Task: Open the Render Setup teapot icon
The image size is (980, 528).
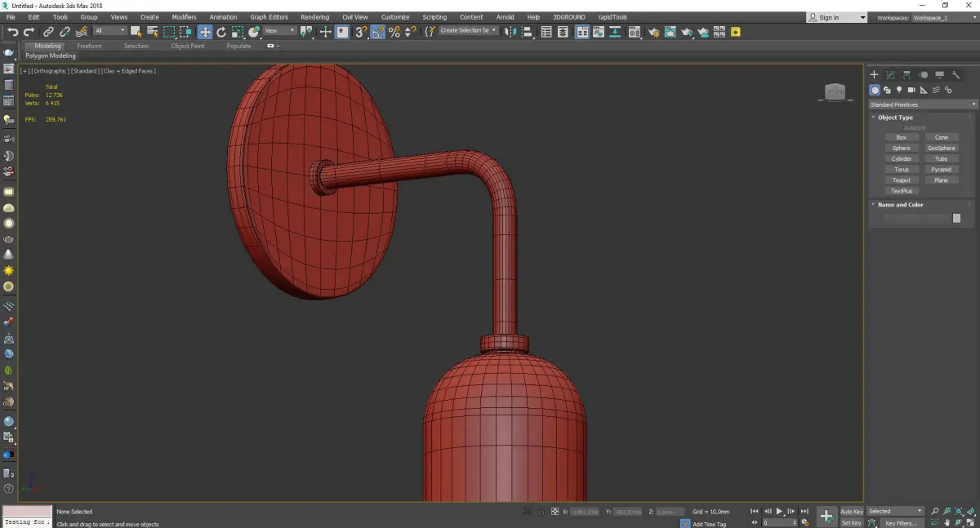Action: 653,32
